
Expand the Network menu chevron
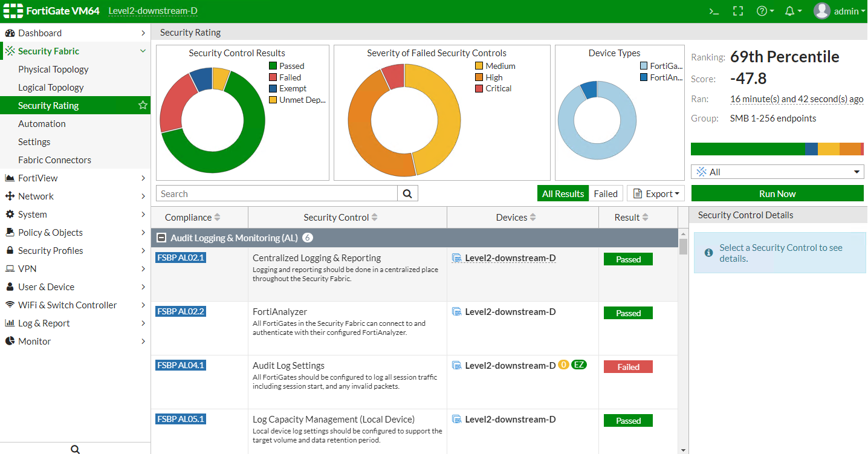pyautogui.click(x=143, y=196)
